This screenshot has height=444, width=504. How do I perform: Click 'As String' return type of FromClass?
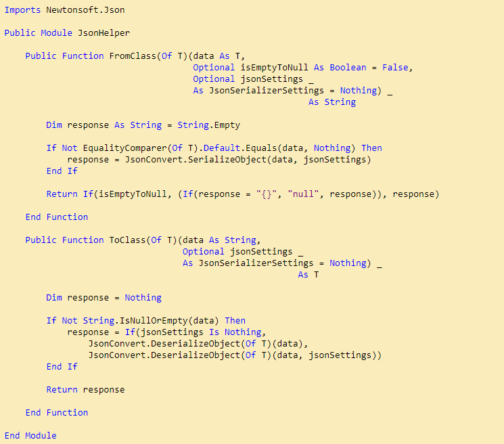pyautogui.click(x=332, y=102)
